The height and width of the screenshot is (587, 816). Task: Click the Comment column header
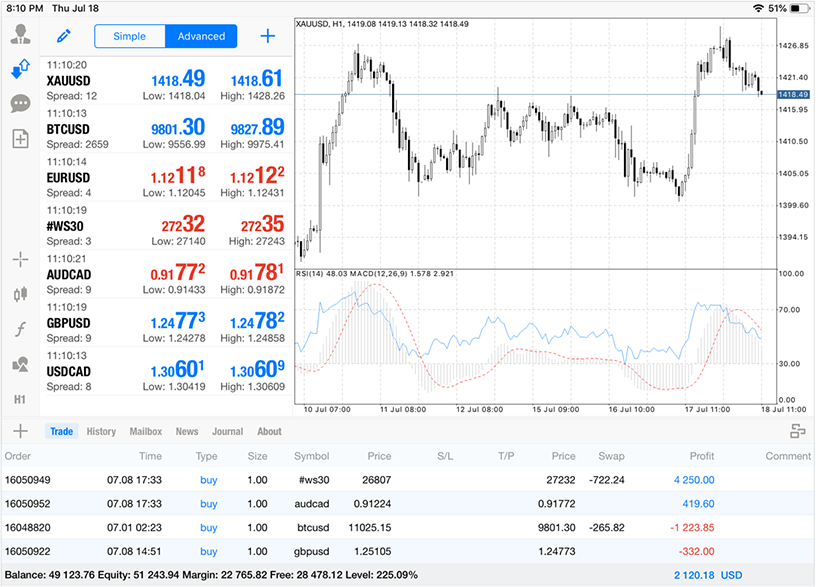tap(788, 456)
